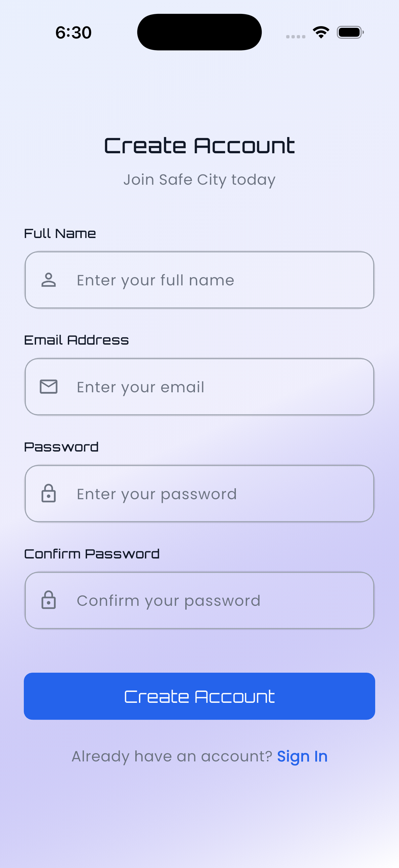The width and height of the screenshot is (399, 868).
Task: Tap the 6:30 clock in status bar
Action: pyautogui.click(x=73, y=33)
